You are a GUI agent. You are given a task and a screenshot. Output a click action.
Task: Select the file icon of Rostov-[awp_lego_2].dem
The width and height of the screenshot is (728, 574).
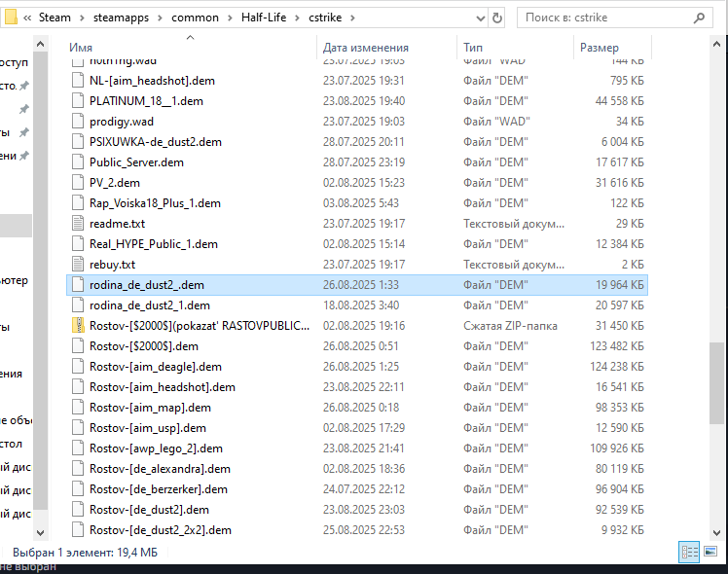pos(78,448)
